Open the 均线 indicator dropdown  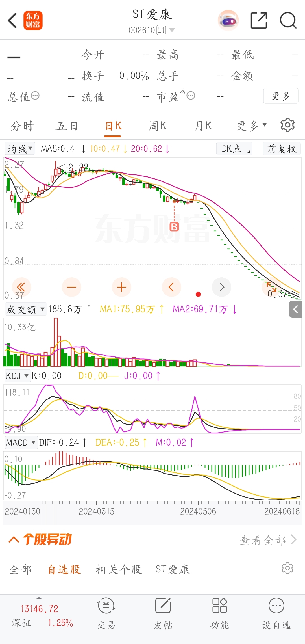click(x=20, y=148)
